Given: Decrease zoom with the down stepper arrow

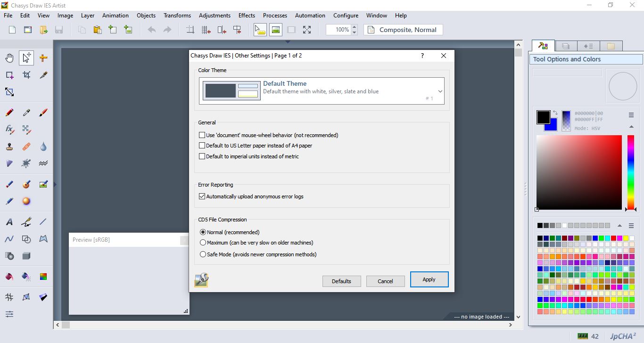Looking at the screenshot, I should [x=355, y=33].
